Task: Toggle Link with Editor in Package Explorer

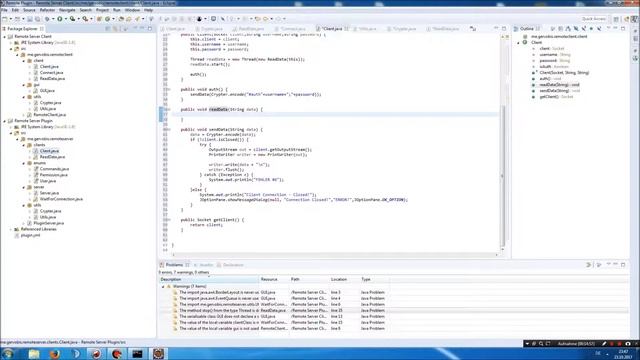Action: [116, 29]
